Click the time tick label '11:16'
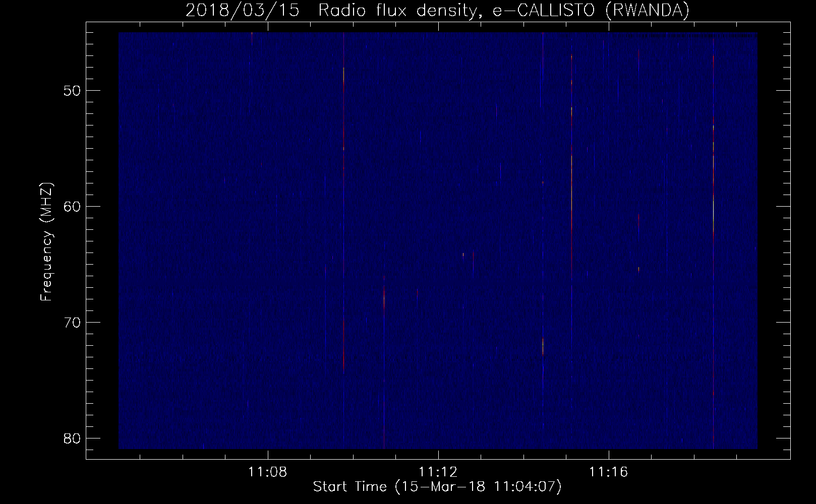The width and height of the screenshot is (816, 504). pos(609,472)
